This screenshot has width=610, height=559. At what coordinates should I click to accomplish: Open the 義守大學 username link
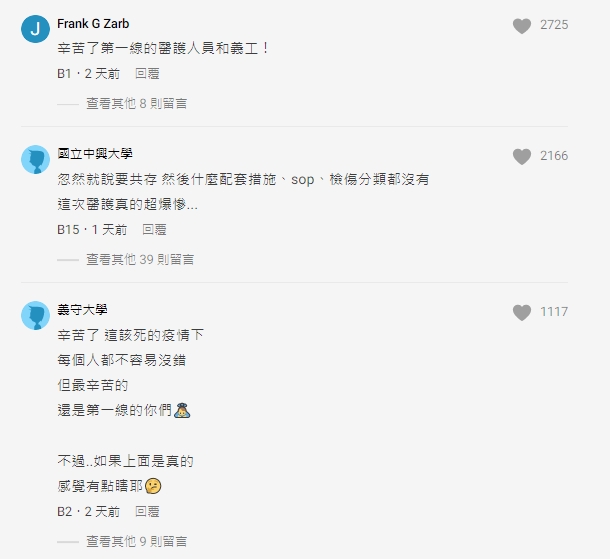[82, 310]
